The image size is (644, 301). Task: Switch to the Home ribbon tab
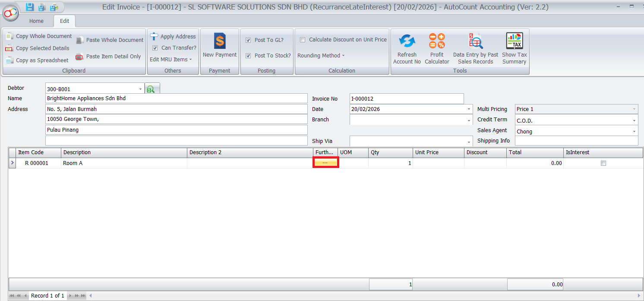point(36,21)
